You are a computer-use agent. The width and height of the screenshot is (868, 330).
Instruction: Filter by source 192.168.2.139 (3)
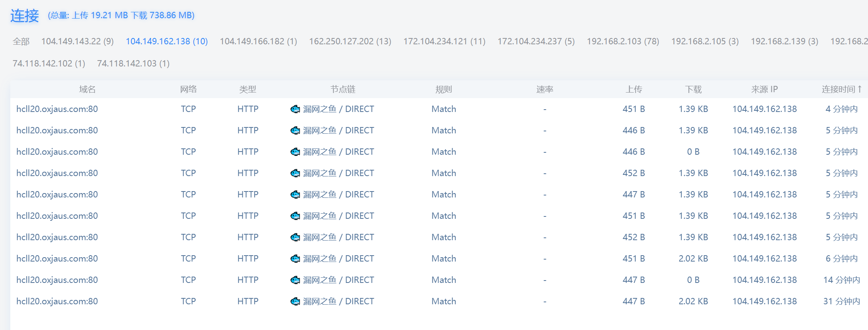click(x=784, y=42)
